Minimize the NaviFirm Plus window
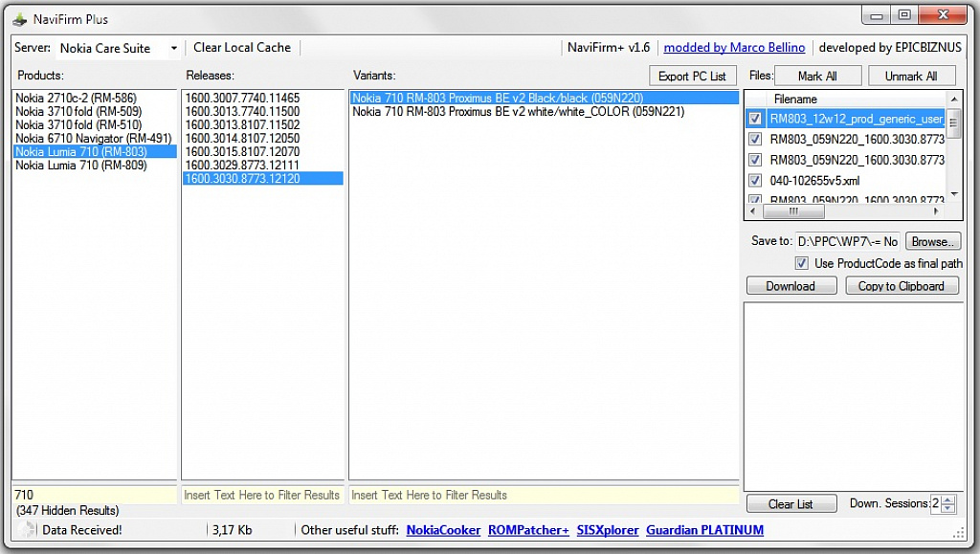The height and width of the screenshot is (554, 980). [x=877, y=15]
